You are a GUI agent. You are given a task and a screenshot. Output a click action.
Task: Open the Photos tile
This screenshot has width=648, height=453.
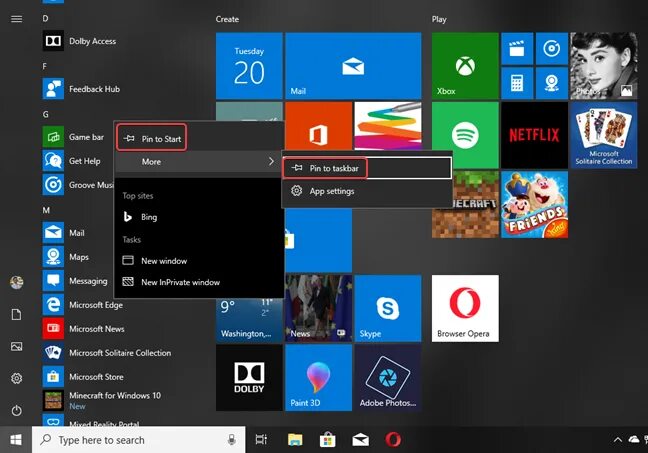coord(604,66)
